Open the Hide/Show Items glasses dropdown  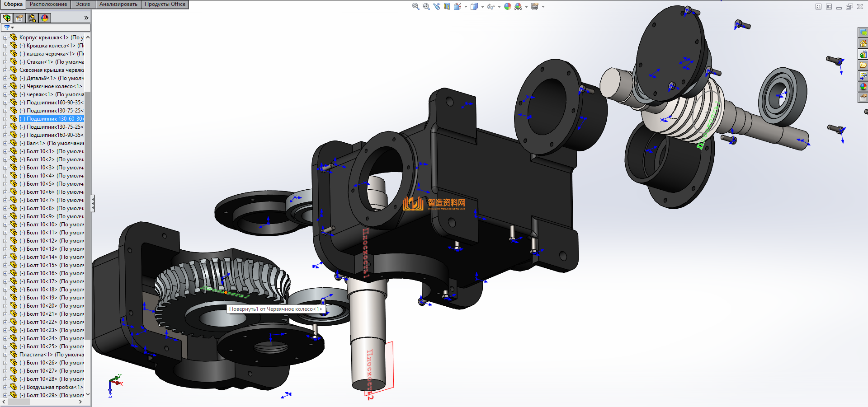click(x=499, y=7)
